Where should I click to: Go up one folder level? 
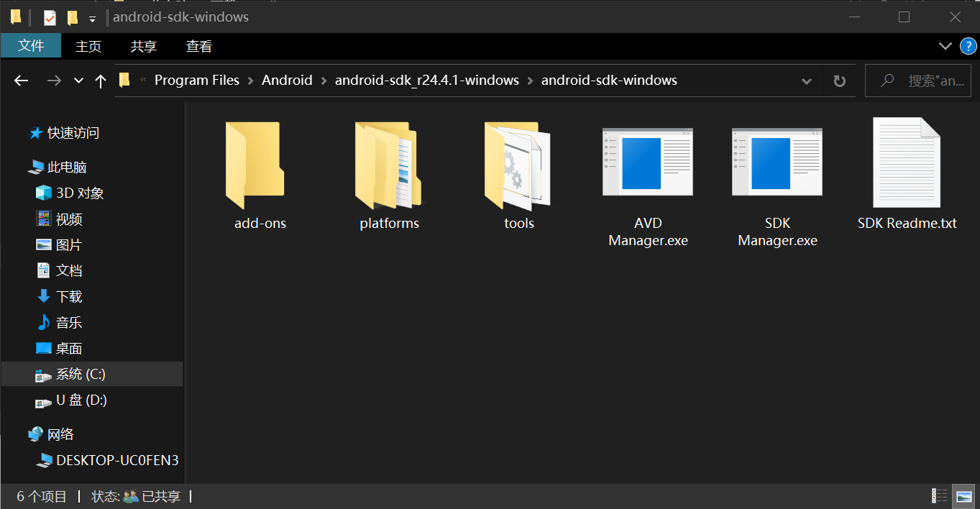pyautogui.click(x=101, y=81)
